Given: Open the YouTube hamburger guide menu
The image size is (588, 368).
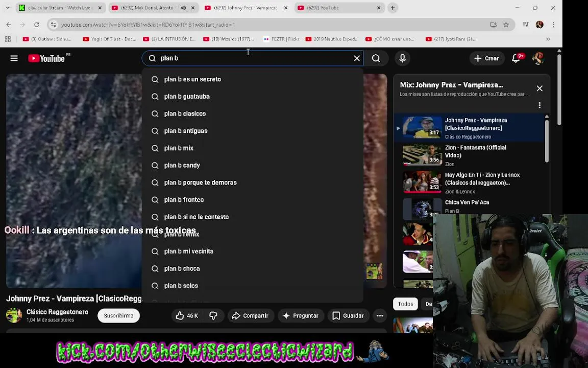Looking at the screenshot, I should click(14, 58).
